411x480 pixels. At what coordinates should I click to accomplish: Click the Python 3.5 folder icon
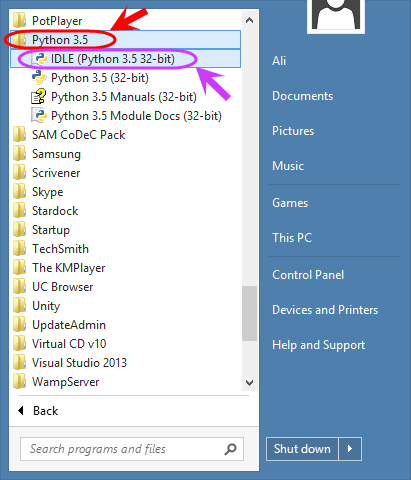tap(19, 40)
